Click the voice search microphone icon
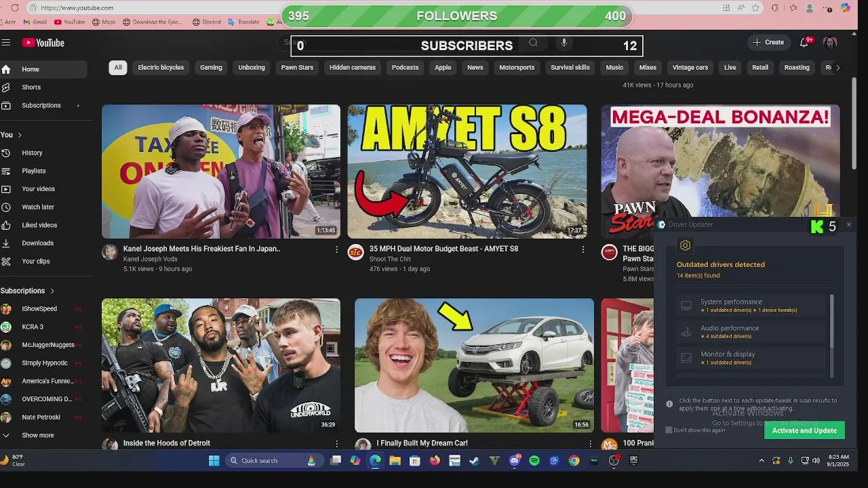This screenshot has height=488, width=868. 564,43
